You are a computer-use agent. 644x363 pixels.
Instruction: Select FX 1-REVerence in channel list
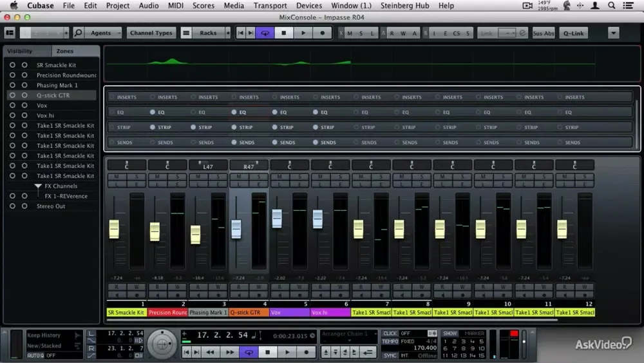coord(66,196)
